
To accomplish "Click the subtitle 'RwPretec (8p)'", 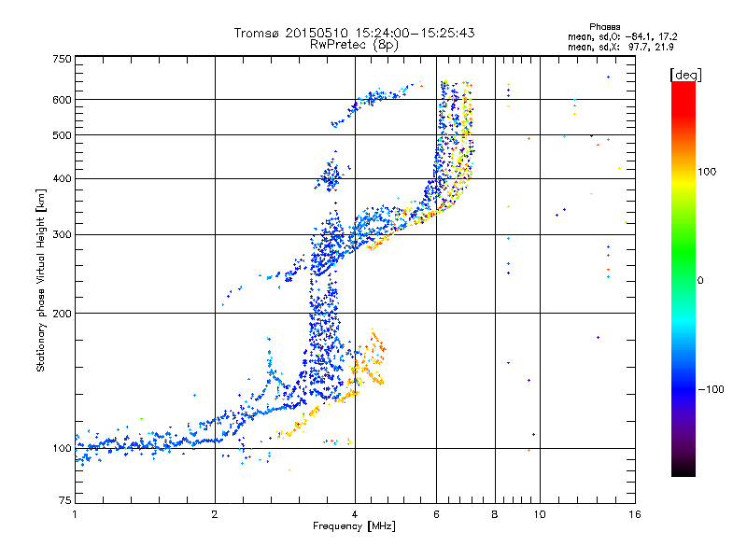I will tap(354, 45).
